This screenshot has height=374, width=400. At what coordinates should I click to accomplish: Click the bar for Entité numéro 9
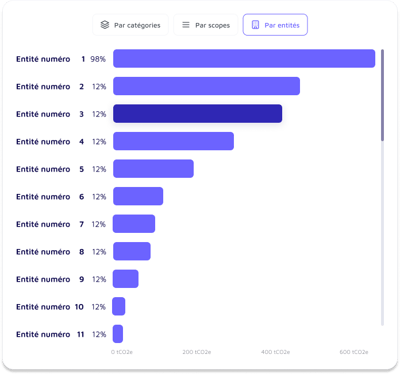click(126, 279)
